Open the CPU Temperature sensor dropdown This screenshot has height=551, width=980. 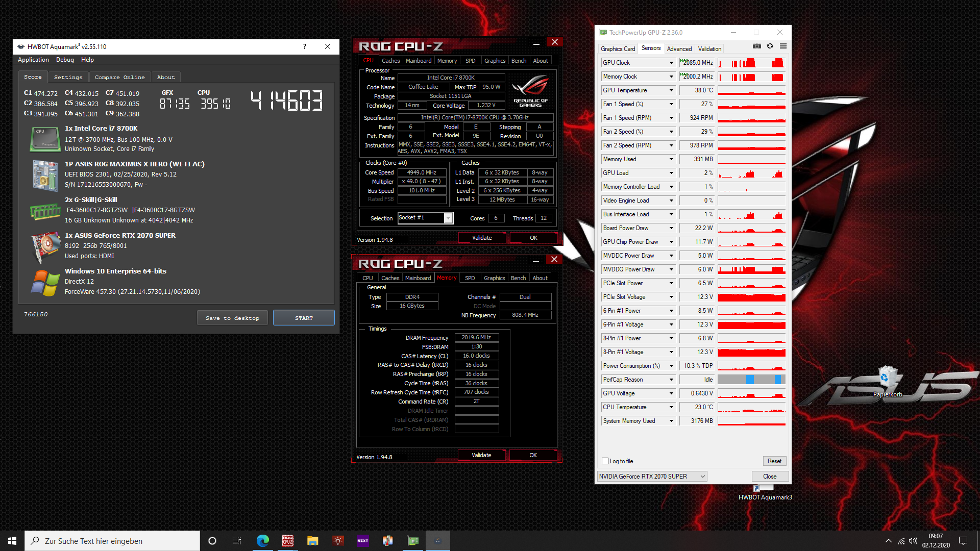tap(671, 407)
